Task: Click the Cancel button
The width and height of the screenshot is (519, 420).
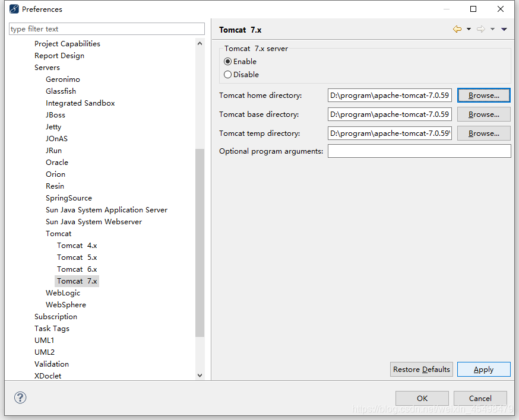Action: [x=480, y=398]
